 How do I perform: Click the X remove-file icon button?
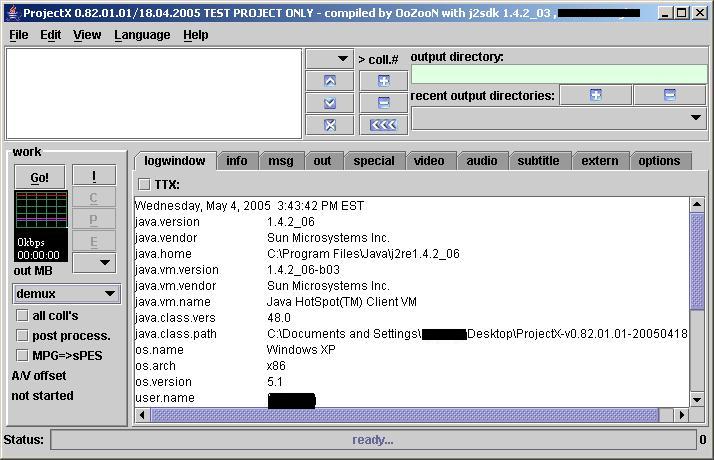pos(330,125)
